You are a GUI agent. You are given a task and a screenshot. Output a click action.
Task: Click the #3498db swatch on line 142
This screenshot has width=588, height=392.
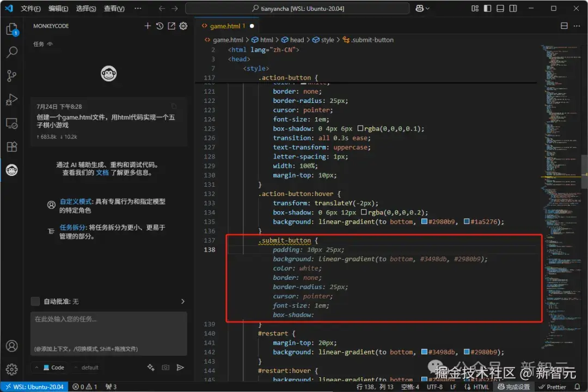click(x=424, y=352)
